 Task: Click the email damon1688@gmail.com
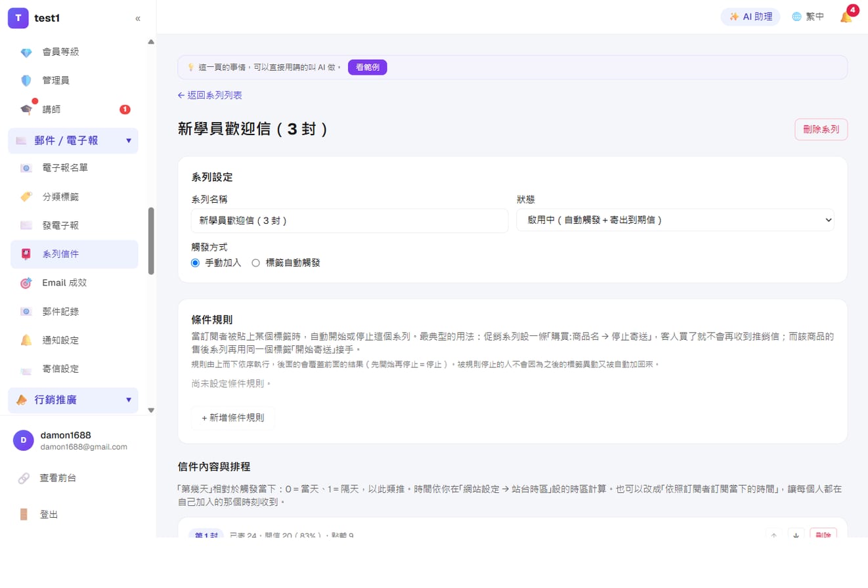[84, 447]
